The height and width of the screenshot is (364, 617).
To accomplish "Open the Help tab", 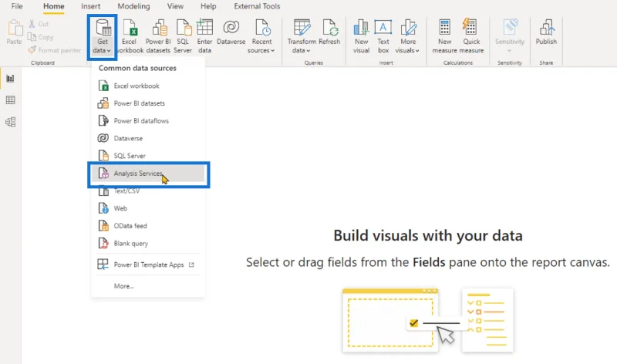I will [208, 6].
